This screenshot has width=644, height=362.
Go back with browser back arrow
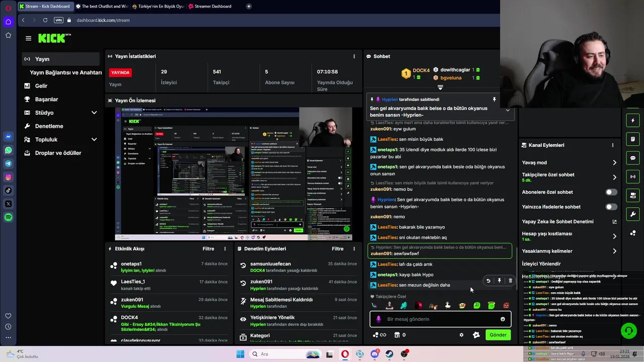[23, 20]
